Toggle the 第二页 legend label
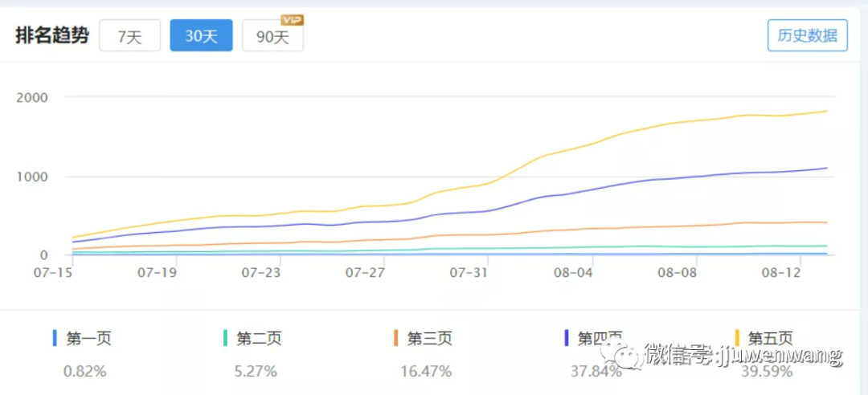 tap(259, 339)
